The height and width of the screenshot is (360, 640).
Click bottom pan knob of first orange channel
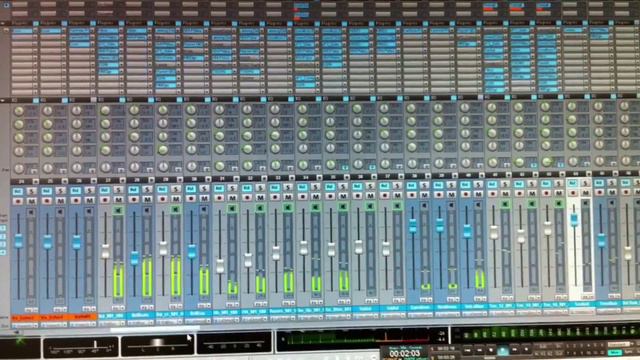coord(19,168)
